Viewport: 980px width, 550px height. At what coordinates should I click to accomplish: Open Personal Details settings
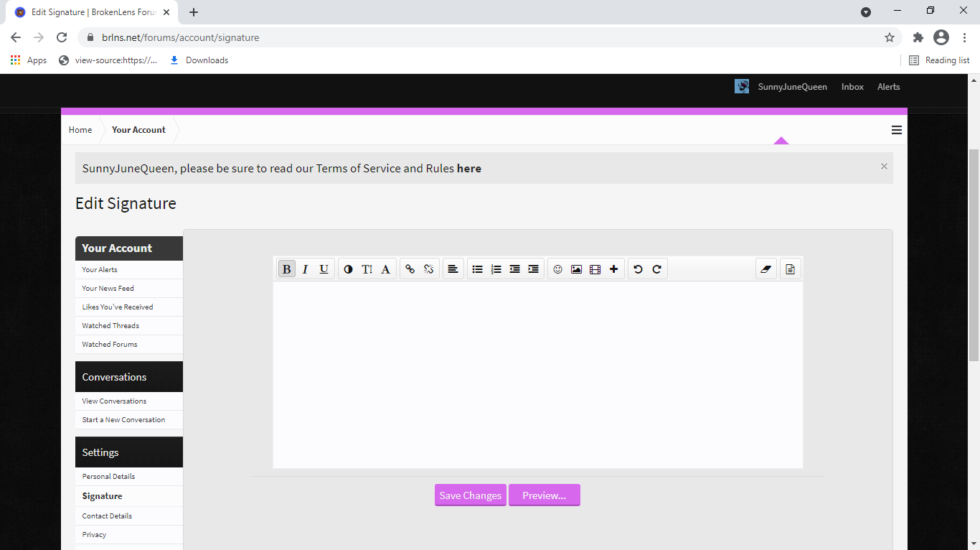pos(129,477)
